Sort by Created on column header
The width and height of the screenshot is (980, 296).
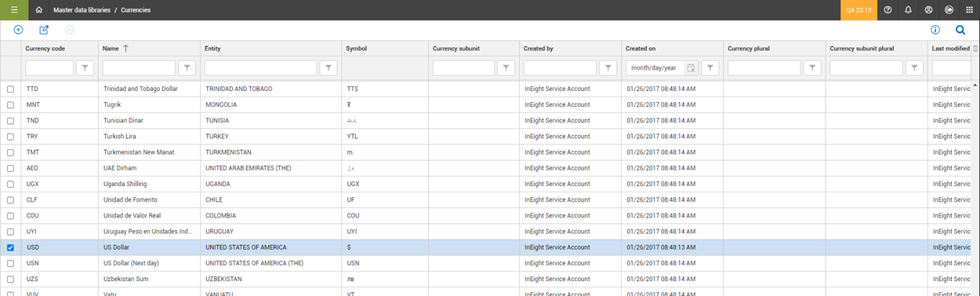point(641,49)
